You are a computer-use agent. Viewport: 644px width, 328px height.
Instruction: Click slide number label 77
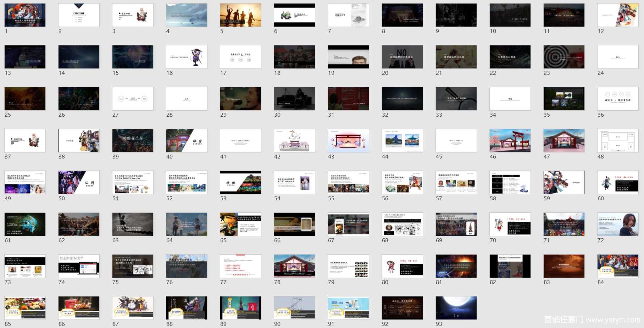[223, 282]
